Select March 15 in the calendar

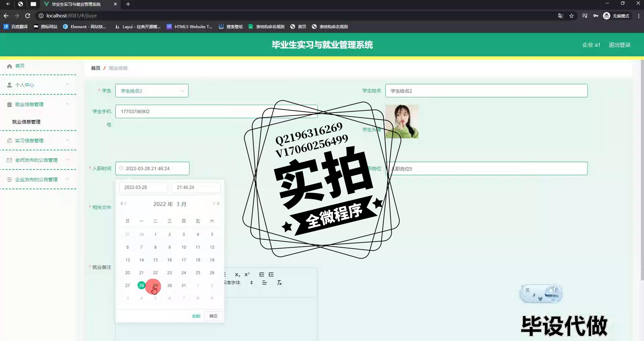[x=155, y=260]
